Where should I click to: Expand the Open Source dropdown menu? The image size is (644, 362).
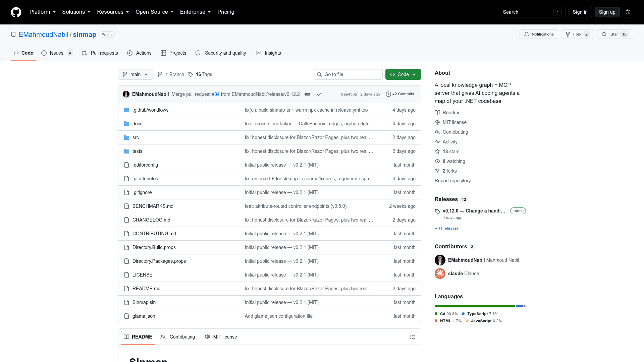click(x=155, y=12)
